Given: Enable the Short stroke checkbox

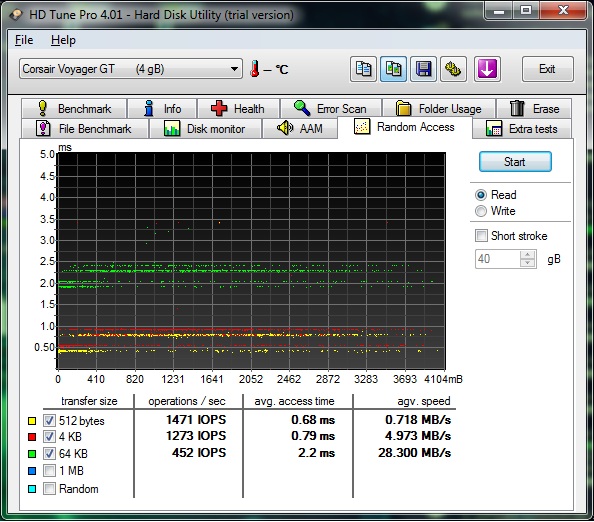Looking at the screenshot, I should coord(481,235).
